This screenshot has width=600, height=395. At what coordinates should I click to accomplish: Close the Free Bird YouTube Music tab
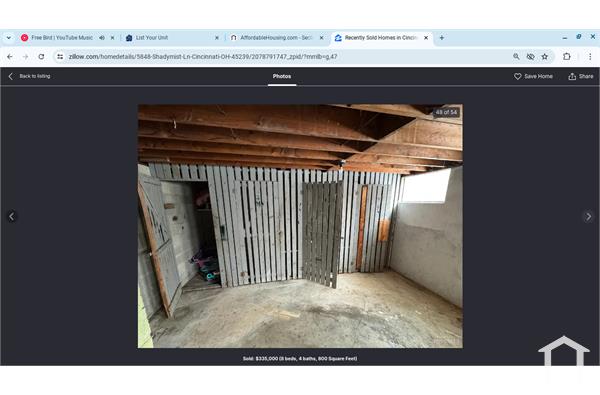tap(112, 38)
